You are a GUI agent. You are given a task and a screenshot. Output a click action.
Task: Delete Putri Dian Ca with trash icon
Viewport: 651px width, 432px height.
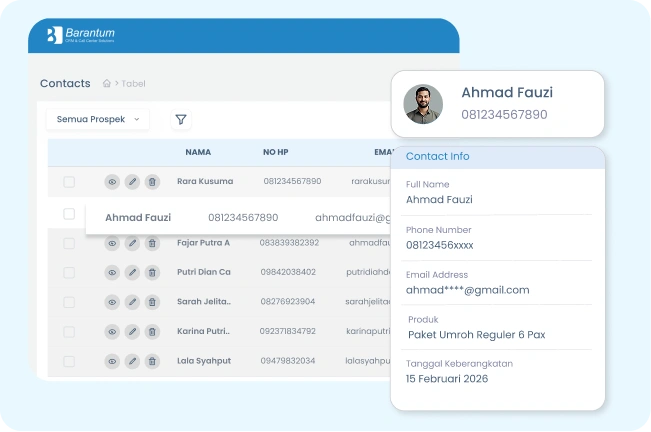[152, 272]
